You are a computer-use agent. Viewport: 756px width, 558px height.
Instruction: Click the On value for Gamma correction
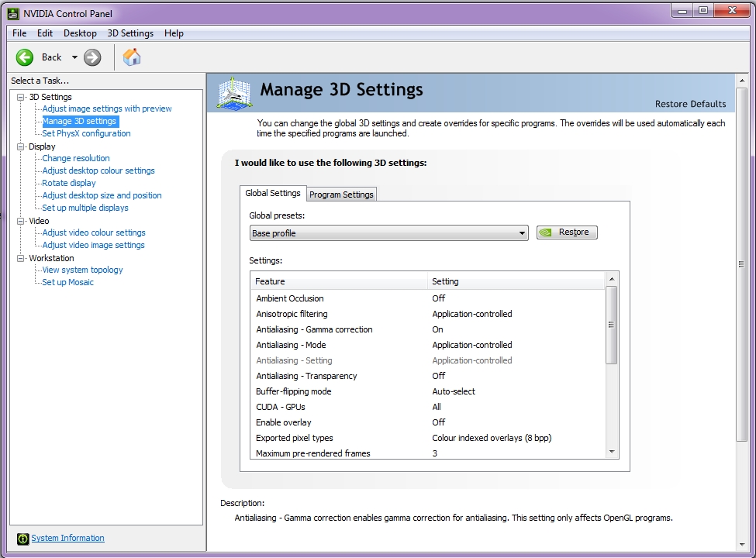(438, 329)
